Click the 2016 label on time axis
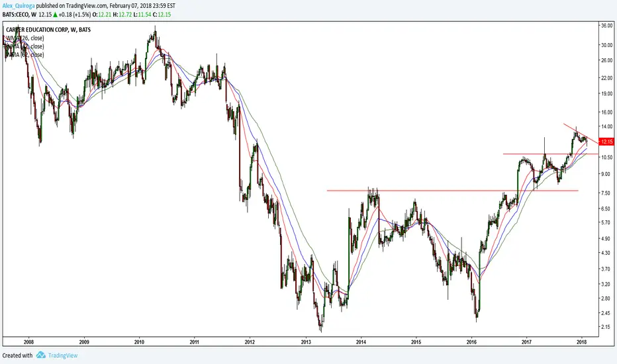The width and height of the screenshot is (617, 364). (471, 342)
